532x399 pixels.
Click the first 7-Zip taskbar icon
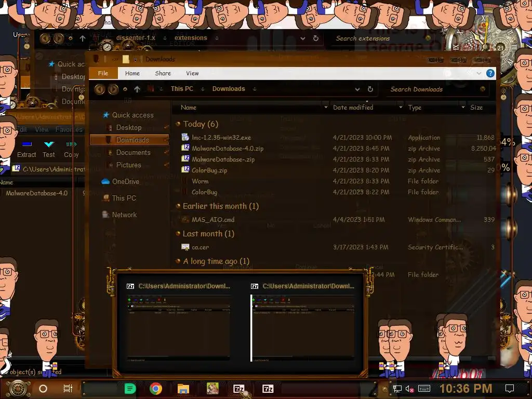(239, 389)
